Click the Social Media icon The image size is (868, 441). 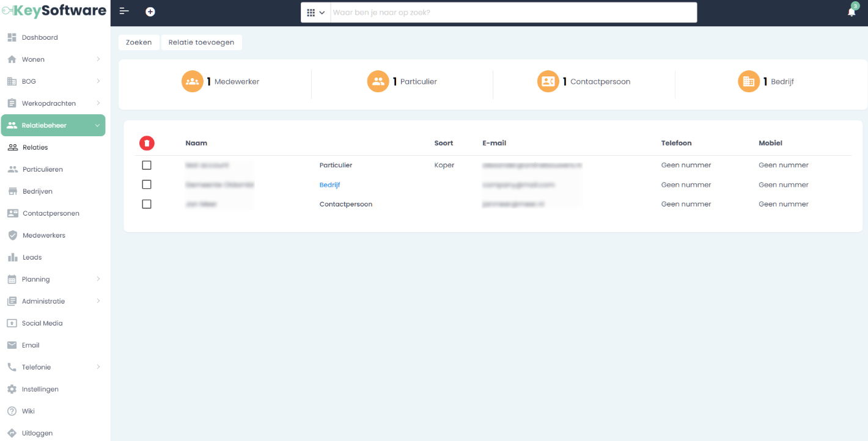pyautogui.click(x=12, y=323)
